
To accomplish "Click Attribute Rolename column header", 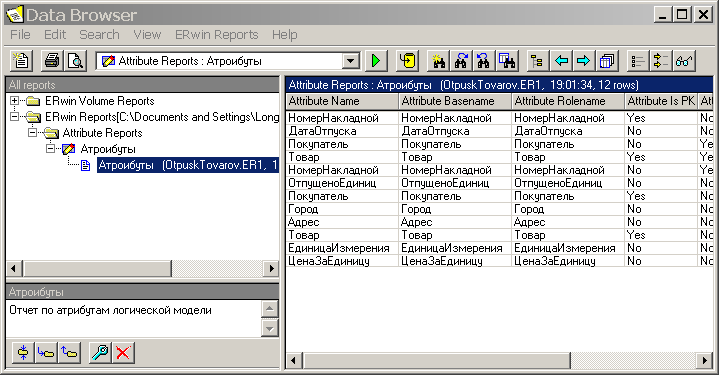I will coord(568,101).
